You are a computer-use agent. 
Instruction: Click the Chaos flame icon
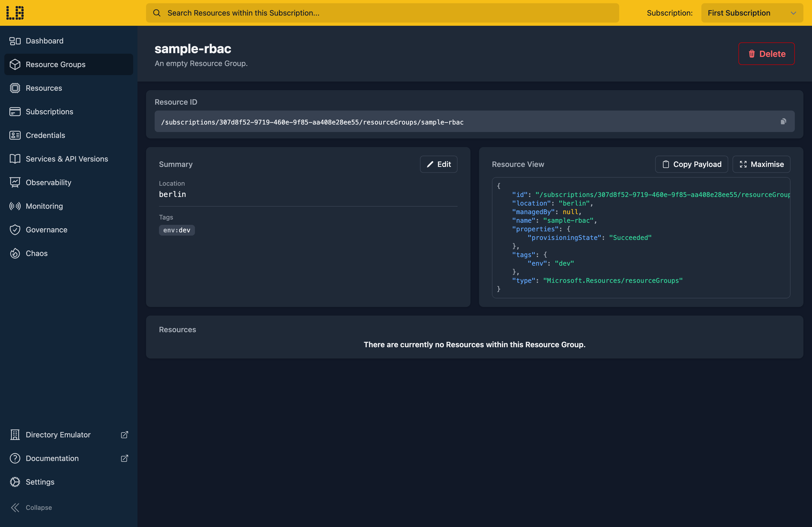tap(15, 253)
